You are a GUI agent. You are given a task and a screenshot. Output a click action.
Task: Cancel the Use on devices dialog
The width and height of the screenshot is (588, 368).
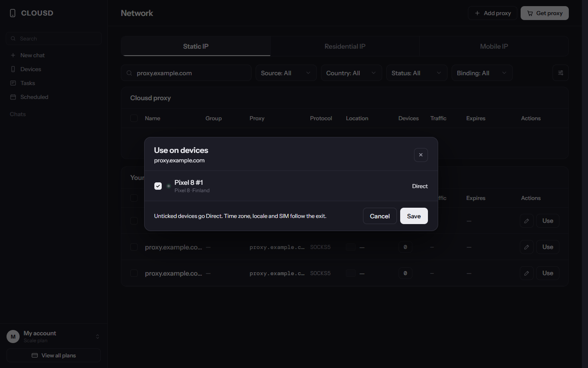point(380,216)
